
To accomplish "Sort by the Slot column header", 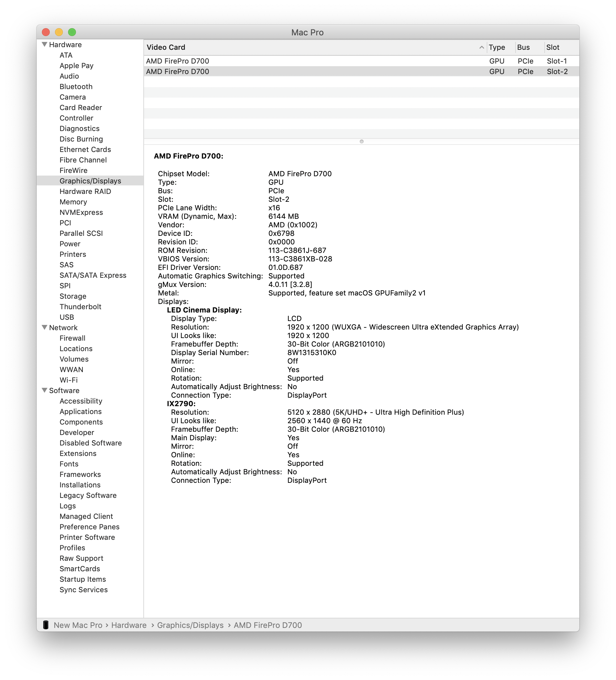I will (561, 47).
